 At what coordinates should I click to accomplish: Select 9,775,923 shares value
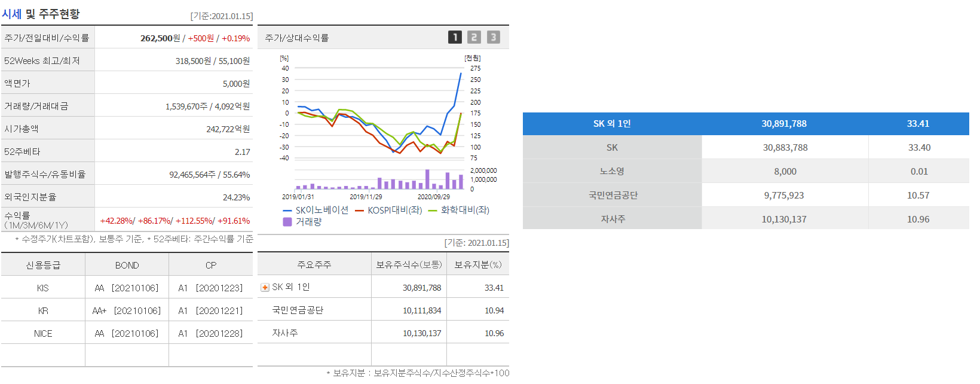coord(784,195)
